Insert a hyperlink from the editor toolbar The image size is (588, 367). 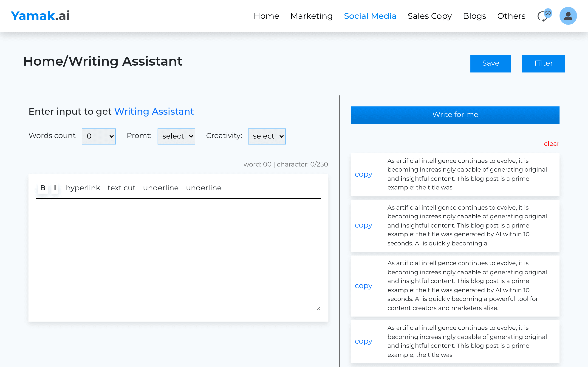[x=83, y=188]
